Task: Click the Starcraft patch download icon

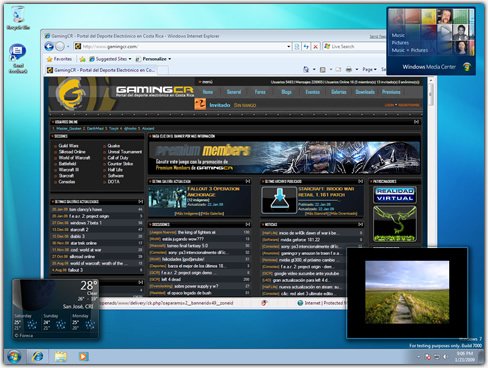Action: click(x=279, y=200)
